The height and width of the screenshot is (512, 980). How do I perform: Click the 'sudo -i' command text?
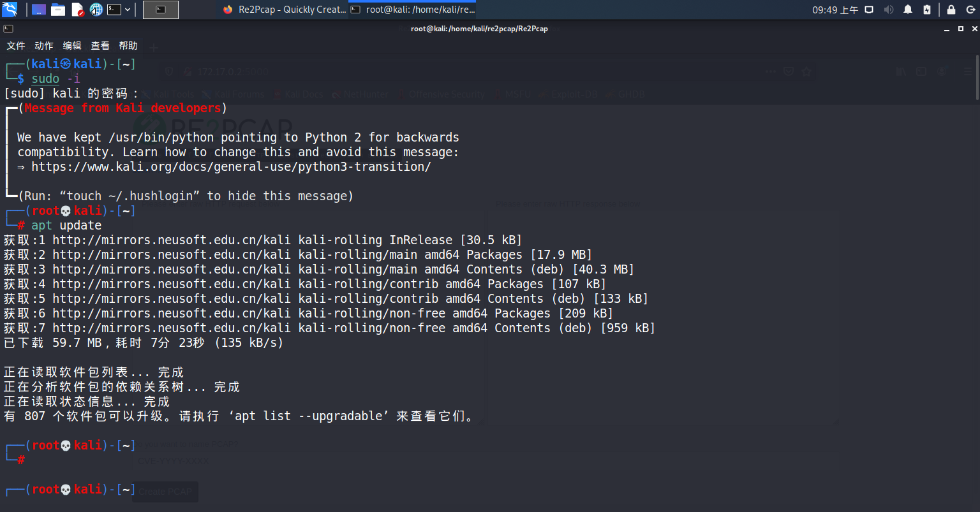[56, 78]
